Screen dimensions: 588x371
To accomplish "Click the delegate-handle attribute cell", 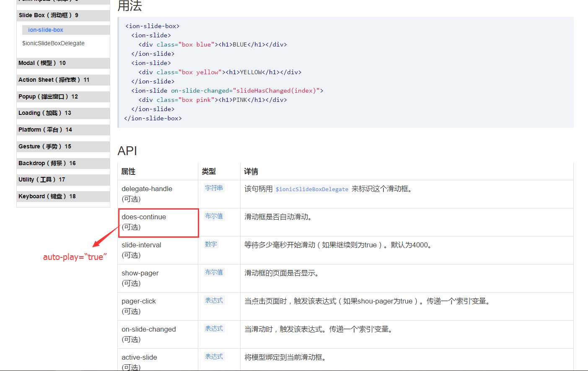I will [x=158, y=194].
